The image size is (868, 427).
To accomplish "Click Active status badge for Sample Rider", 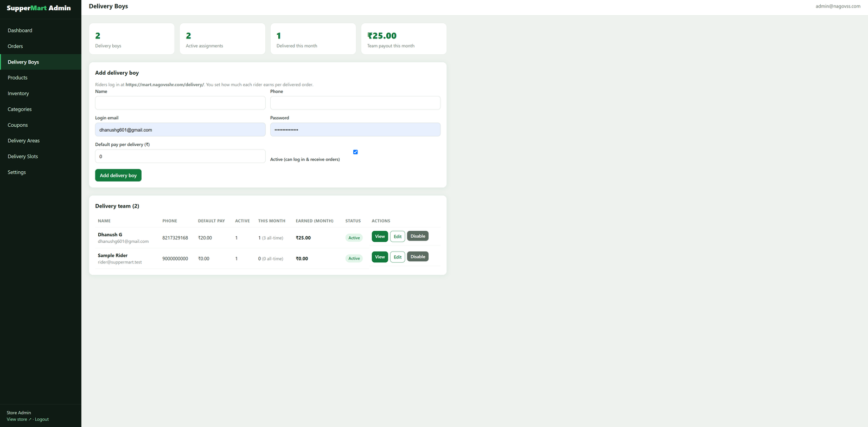I will click(354, 258).
